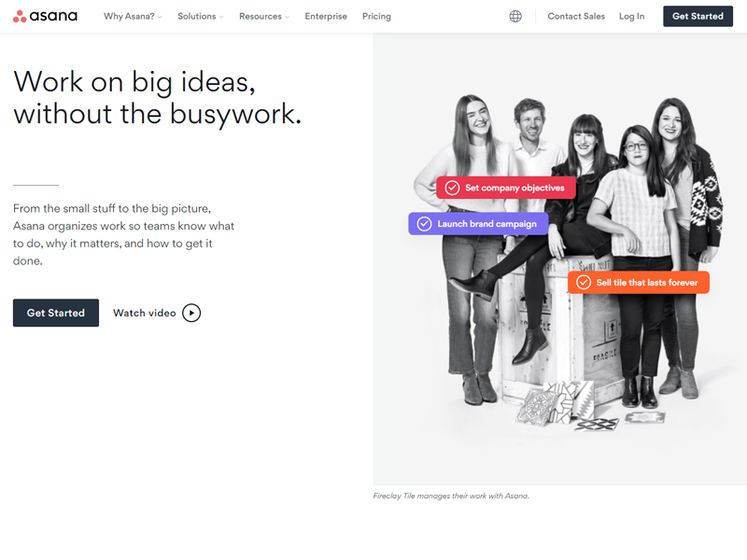
Task: Click the 'From the small stuff' paragraph
Action: pos(123,234)
